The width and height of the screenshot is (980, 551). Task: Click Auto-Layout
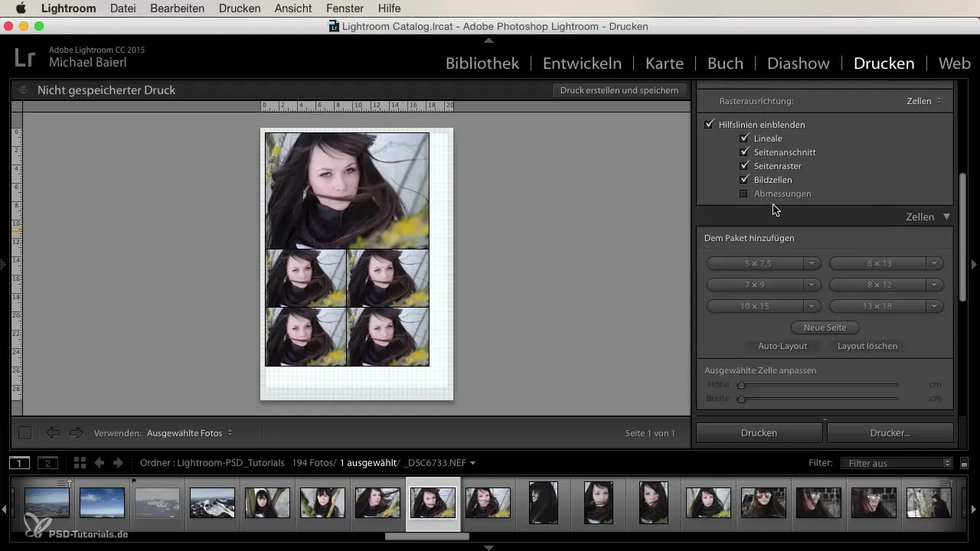[782, 346]
